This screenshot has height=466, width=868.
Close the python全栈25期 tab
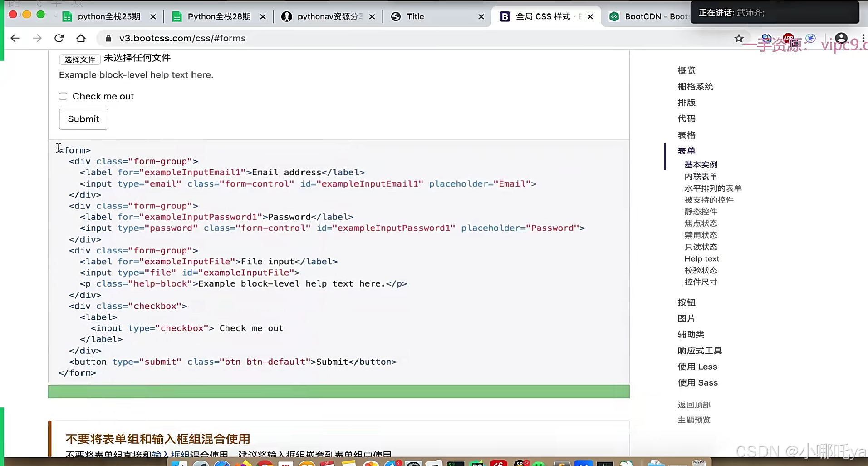click(x=153, y=17)
